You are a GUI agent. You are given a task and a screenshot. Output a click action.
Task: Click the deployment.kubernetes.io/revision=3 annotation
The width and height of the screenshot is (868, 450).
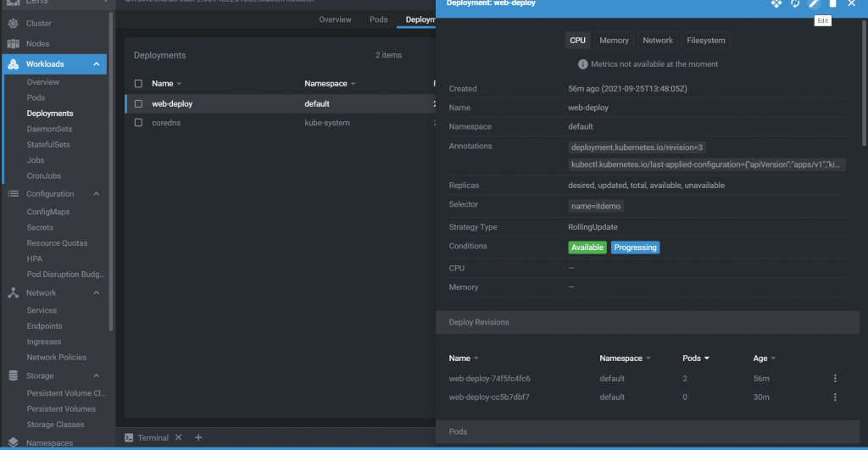tap(637, 147)
